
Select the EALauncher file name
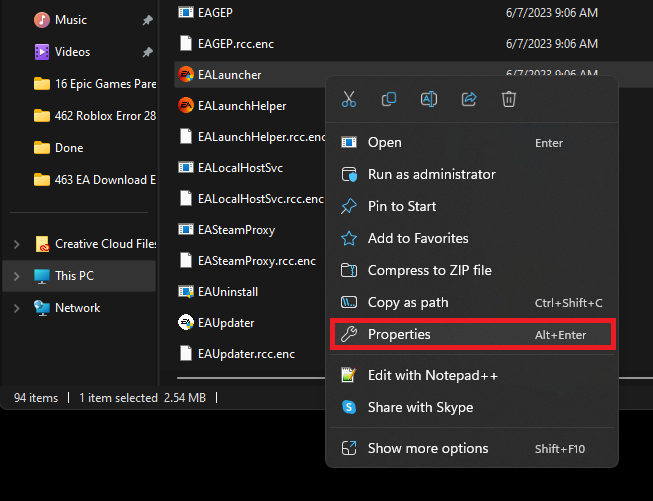point(229,75)
